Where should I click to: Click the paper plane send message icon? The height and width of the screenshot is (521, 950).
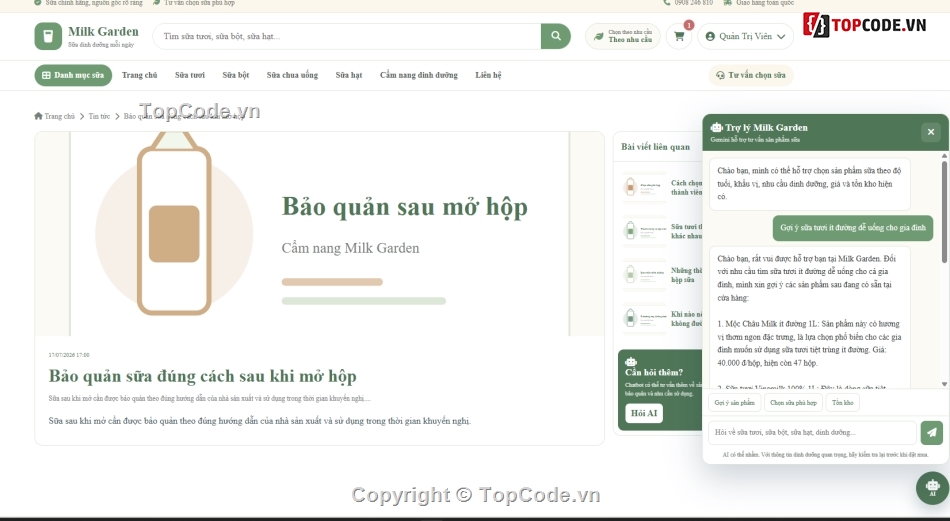(931, 433)
